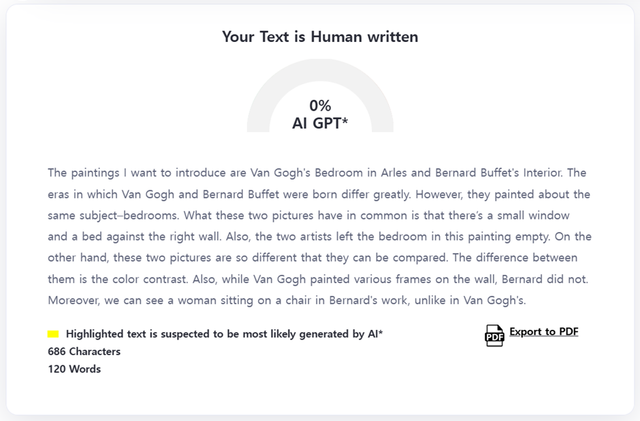This screenshot has height=421, width=640.
Task: Click the highlighted text legend description
Action: 224,334
